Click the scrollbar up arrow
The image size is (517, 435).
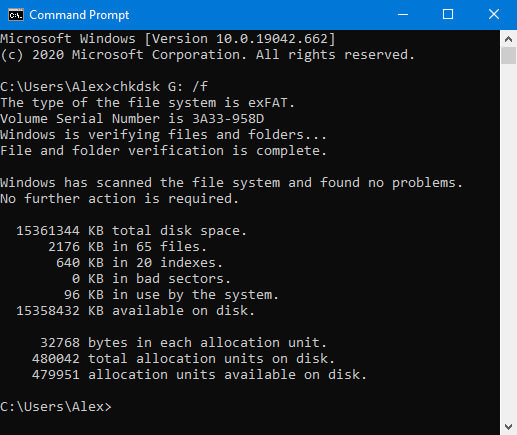[x=508, y=39]
